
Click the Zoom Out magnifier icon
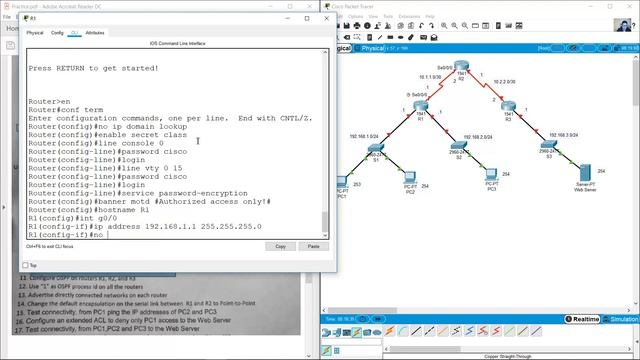click(465, 26)
